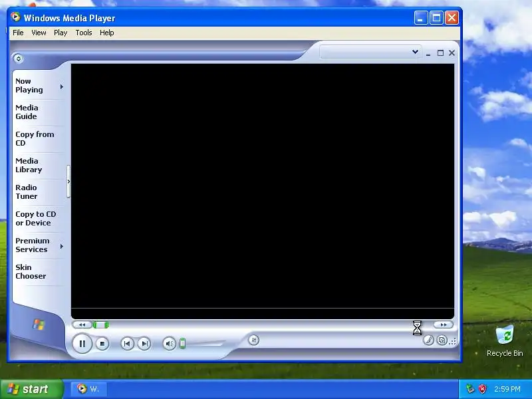Close the Windows Media Player window

(452, 18)
